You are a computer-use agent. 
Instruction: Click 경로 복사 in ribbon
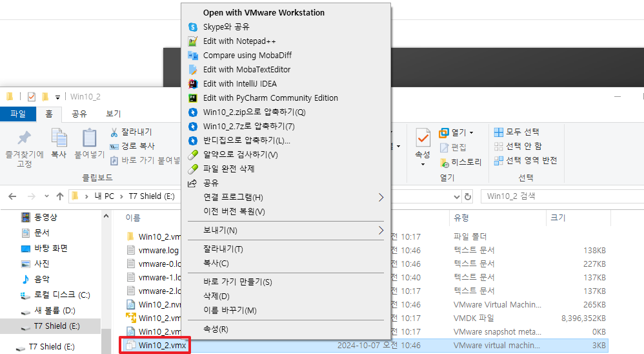[x=132, y=146]
